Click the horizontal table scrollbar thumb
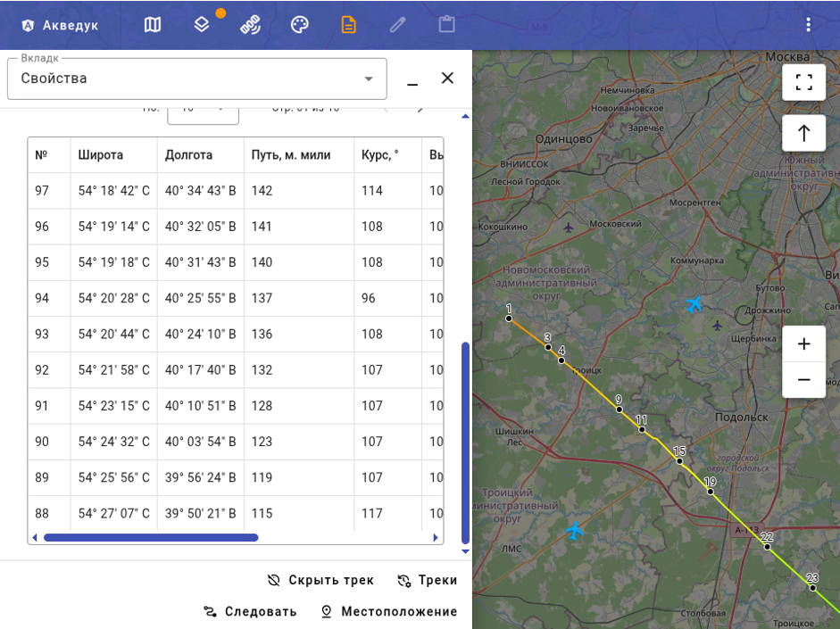 [x=151, y=537]
